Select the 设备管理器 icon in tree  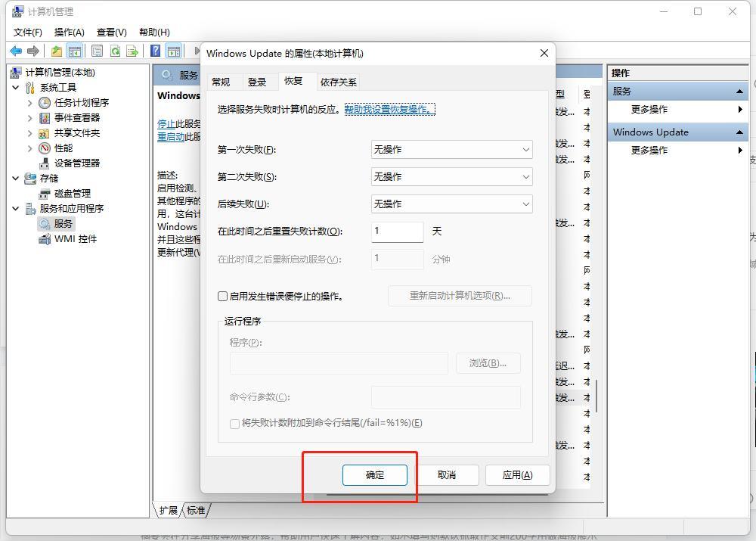click(x=45, y=163)
